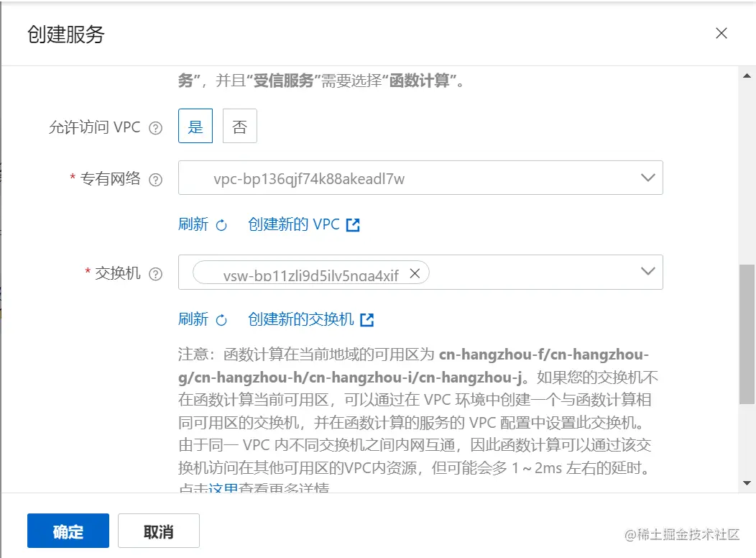Image resolution: width=756 pixels, height=558 pixels.
Task: Click 这里 link for more details
Action: (223, 488)
